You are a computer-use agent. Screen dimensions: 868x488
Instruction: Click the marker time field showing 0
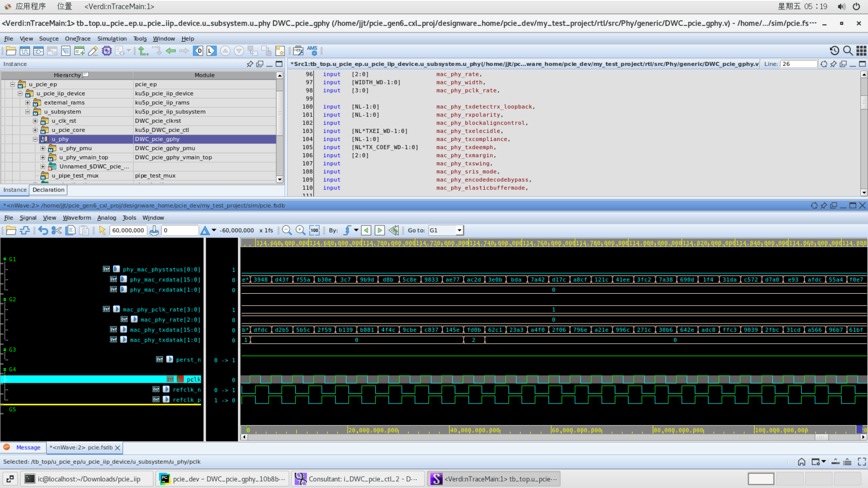click(x=180, y=230)
